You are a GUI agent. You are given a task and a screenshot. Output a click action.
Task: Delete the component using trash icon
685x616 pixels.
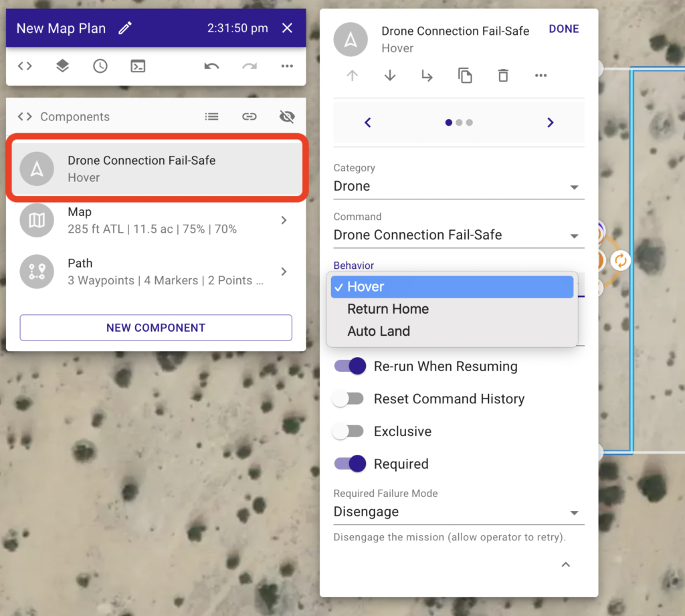coord(503,76)
